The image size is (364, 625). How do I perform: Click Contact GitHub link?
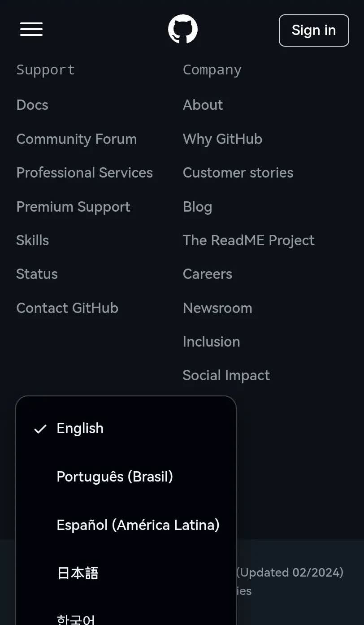pos(67,308)
